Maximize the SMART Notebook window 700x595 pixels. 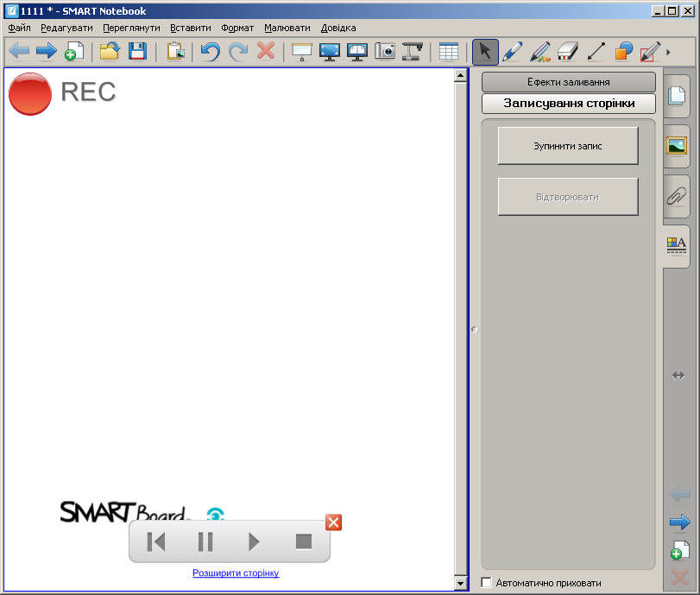tap(672, 10)
